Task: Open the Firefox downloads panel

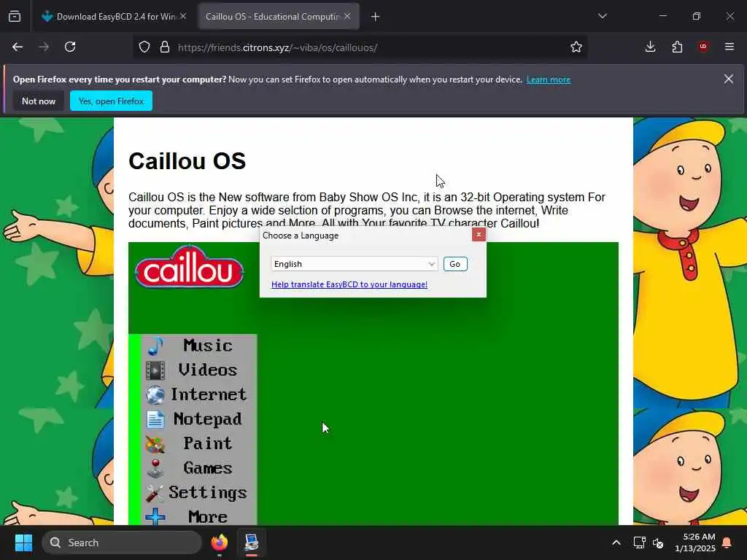Action: pos(650,47)
